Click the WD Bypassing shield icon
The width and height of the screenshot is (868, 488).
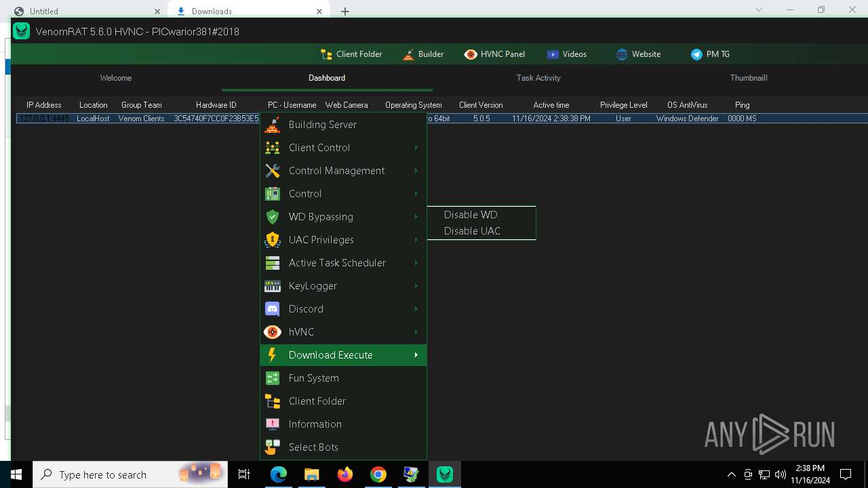[272, 217]
